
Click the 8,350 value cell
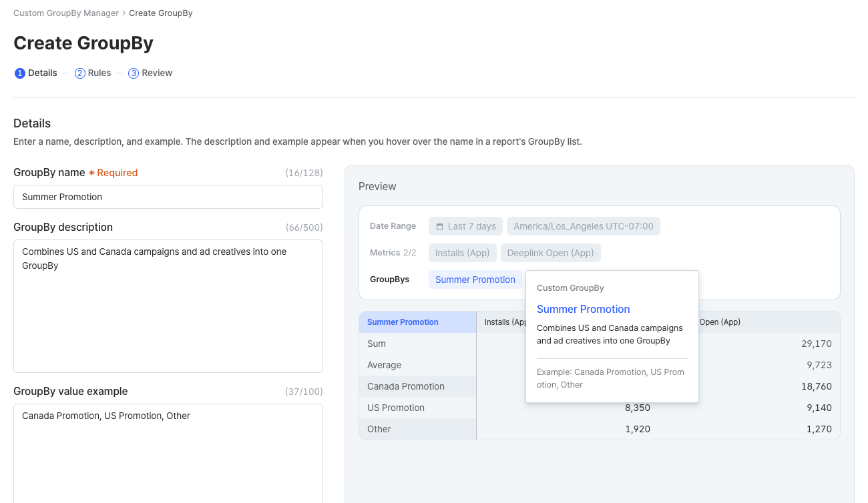(638, 408)
